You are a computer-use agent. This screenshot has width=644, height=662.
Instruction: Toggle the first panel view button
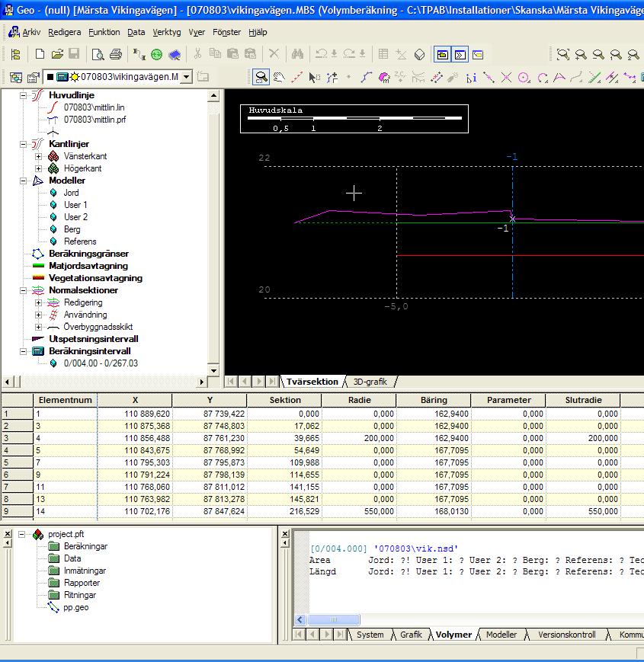(442, 54)
